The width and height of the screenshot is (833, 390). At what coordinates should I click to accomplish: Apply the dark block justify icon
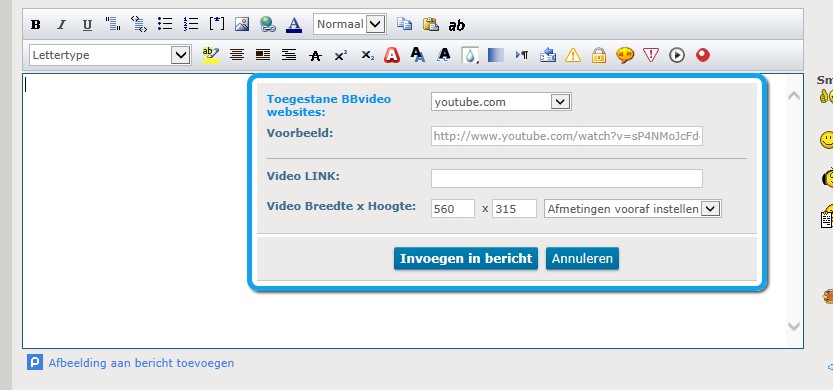pyautogui.click(x=263, y=55)
